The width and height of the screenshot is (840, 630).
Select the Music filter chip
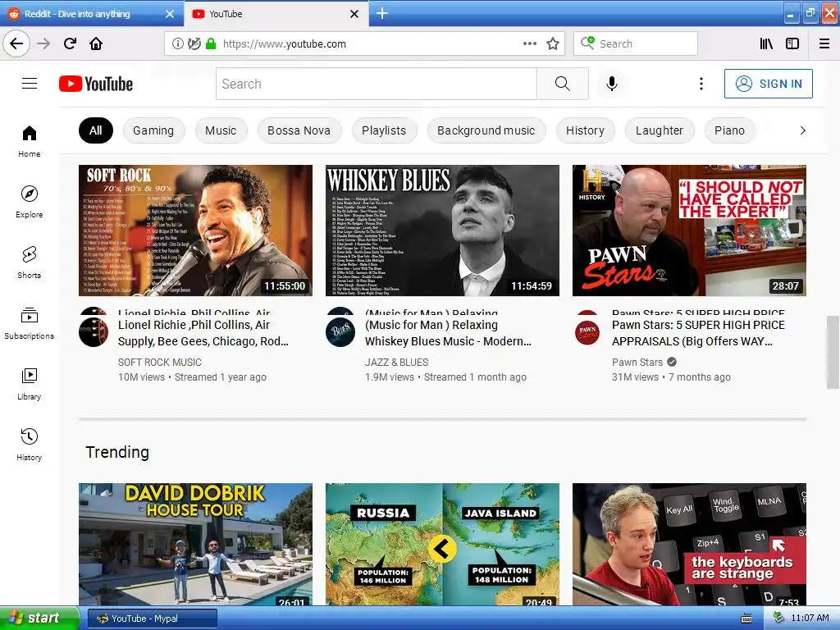point(221,130)
